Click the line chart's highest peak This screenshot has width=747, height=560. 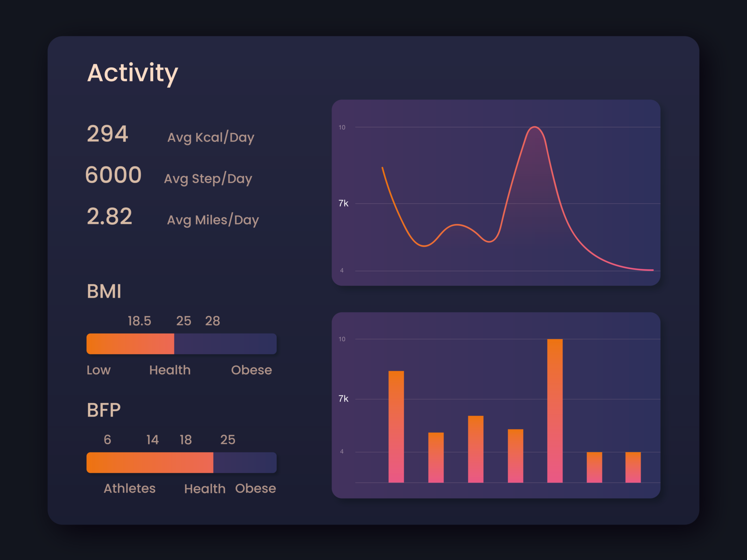point(535,127)
